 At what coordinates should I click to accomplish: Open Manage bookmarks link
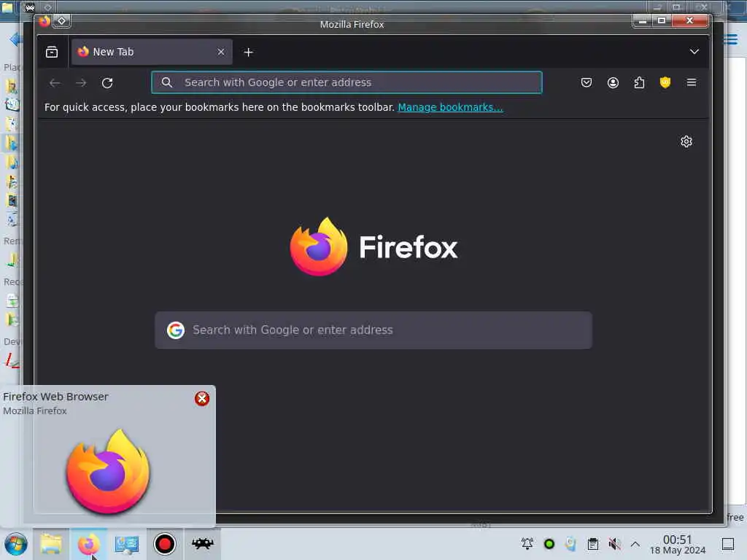click(x=450, y=107)
